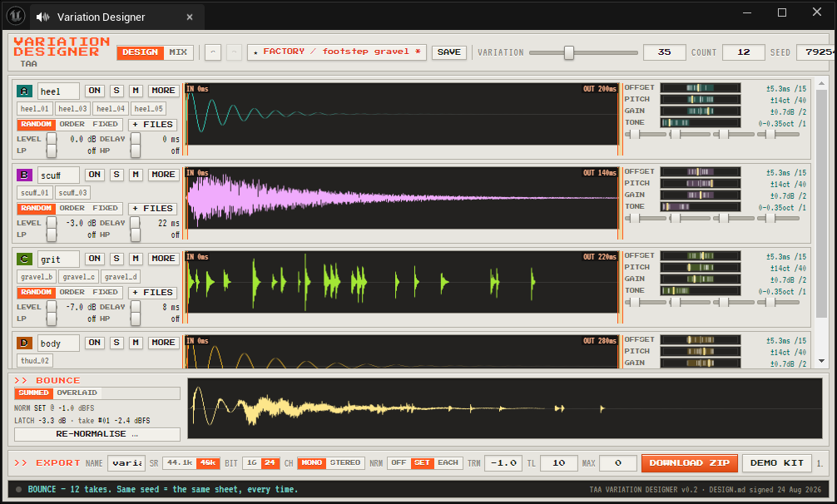Expand MORE options for grit layer
This screenshot has width=837, height=504.
coord(163,259)
